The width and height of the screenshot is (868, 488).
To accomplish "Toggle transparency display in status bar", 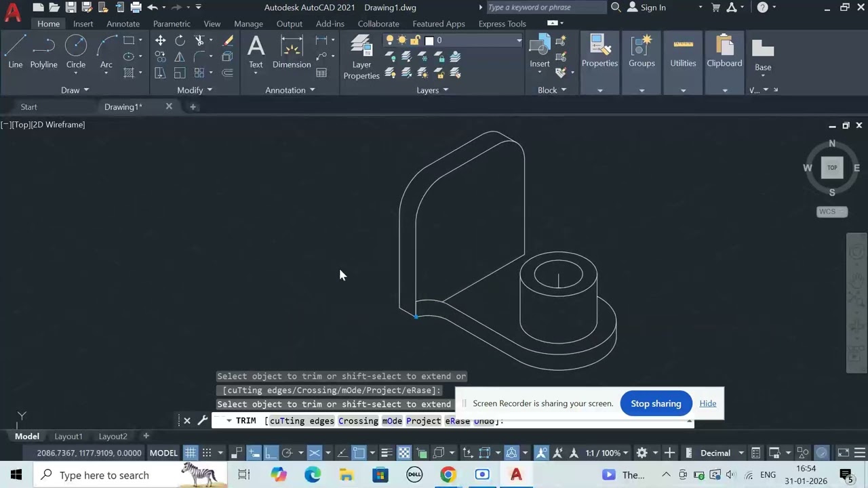I will (403, 453).
